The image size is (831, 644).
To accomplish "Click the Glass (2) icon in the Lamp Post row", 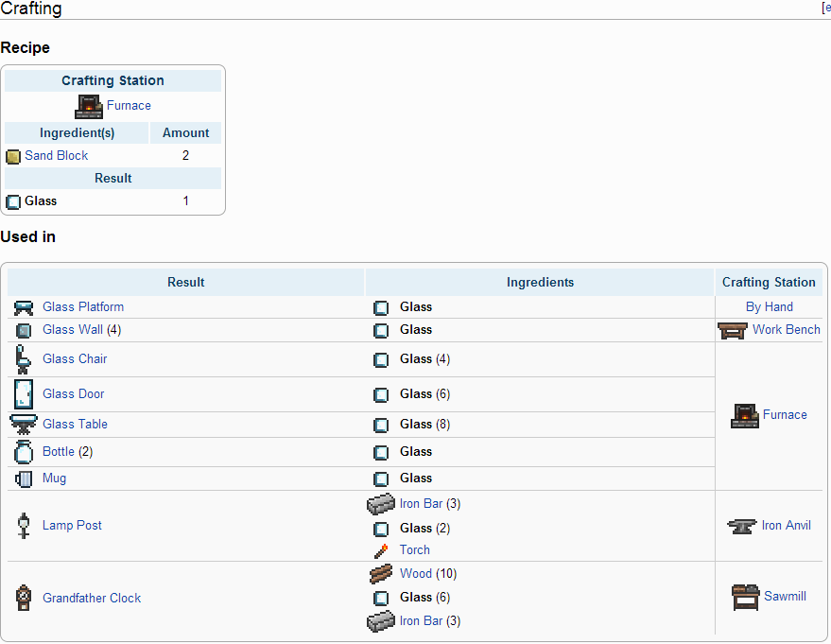I will (x=381, y=529).
